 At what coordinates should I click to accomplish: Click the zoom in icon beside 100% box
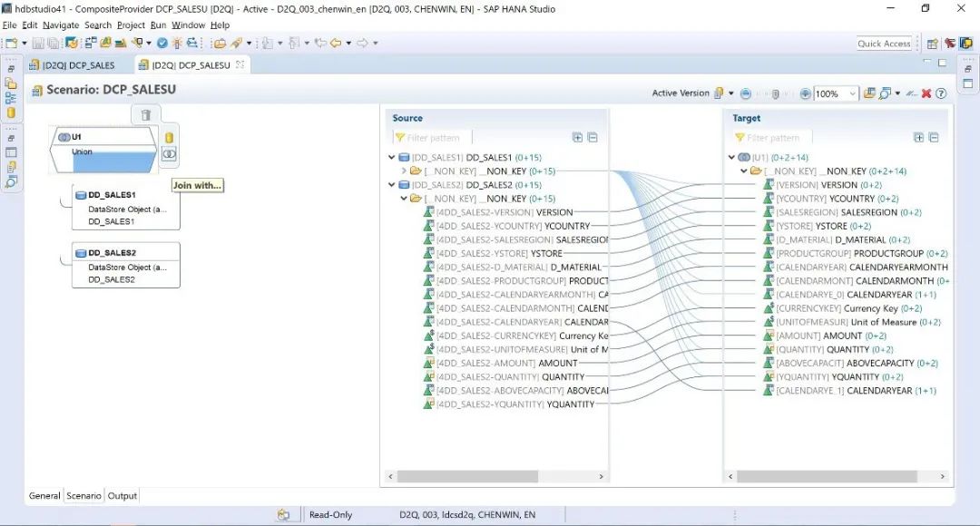[805, 93]
